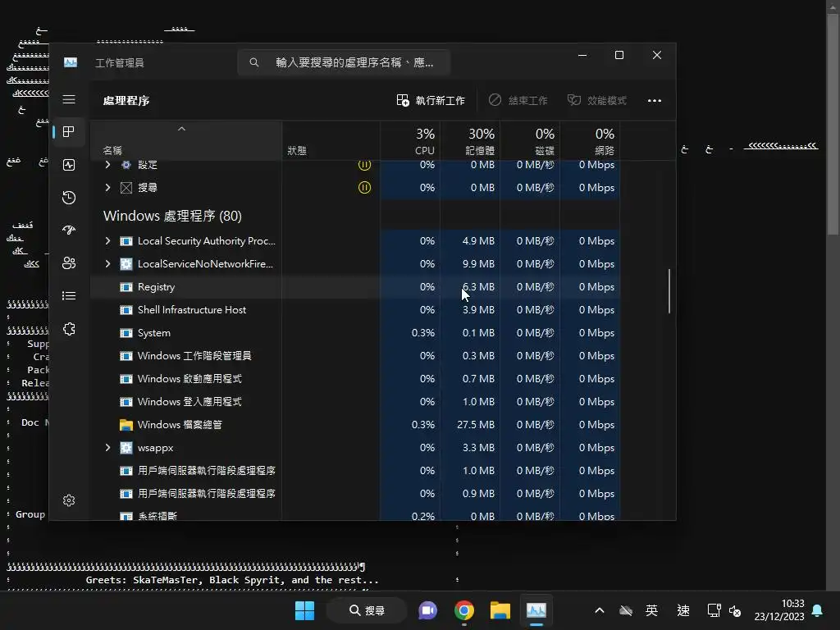Image resolution: width=840 pixels, height=630 pixels.
Task: Click the background window scrollbar thumb
Action: click(x=833, y=123)
